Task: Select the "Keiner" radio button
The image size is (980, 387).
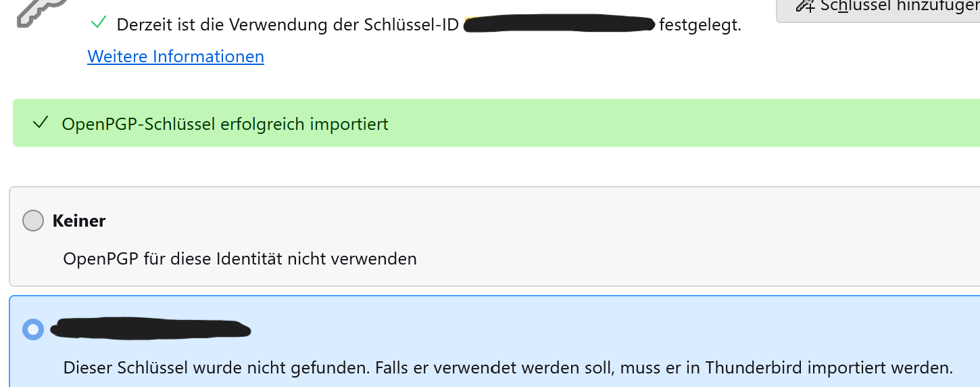Action: pyautogui.click(x=33, y=221)
